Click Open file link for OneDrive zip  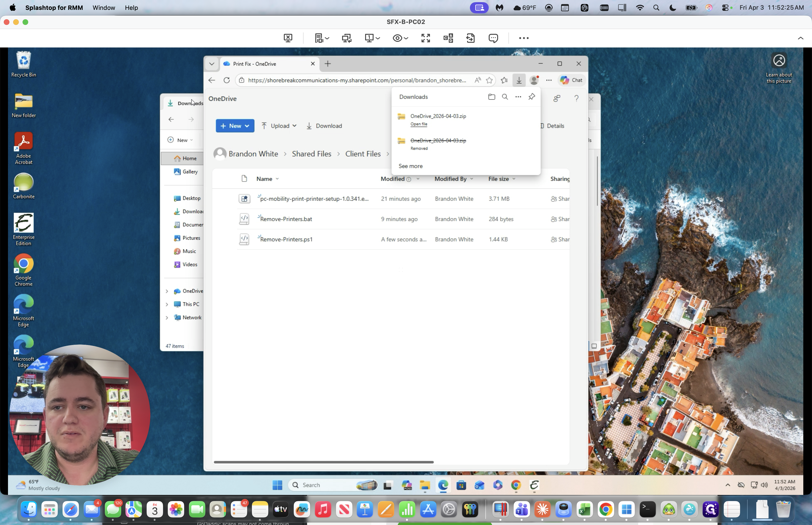(418, 124)
